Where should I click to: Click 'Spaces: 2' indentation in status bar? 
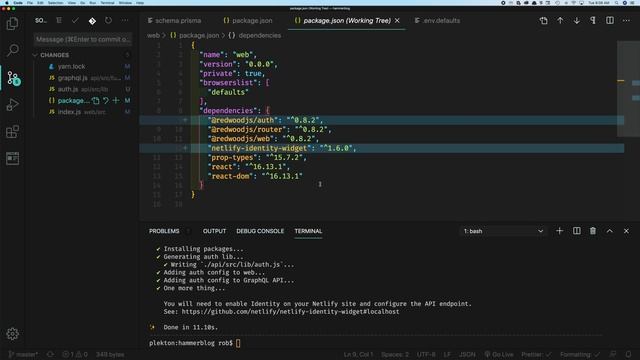point(395,354)
